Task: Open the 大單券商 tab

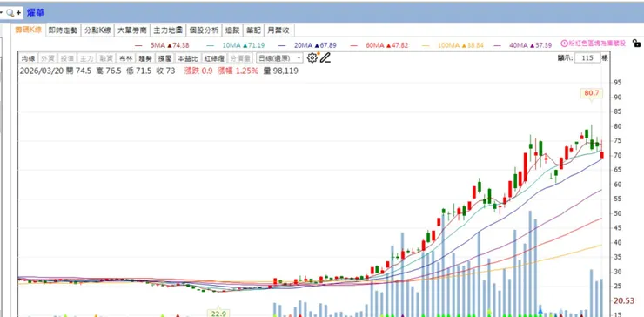Action: point(131,30)
